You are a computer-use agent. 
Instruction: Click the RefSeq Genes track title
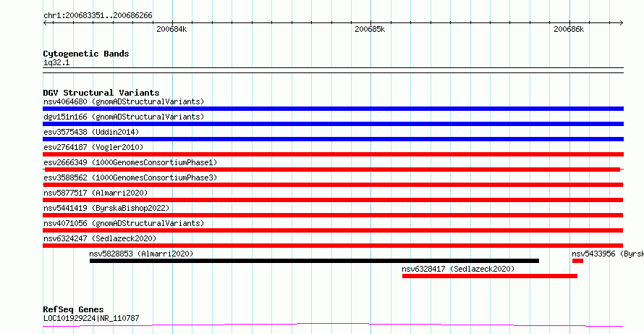pyautogui.click(x=74, y=309)
